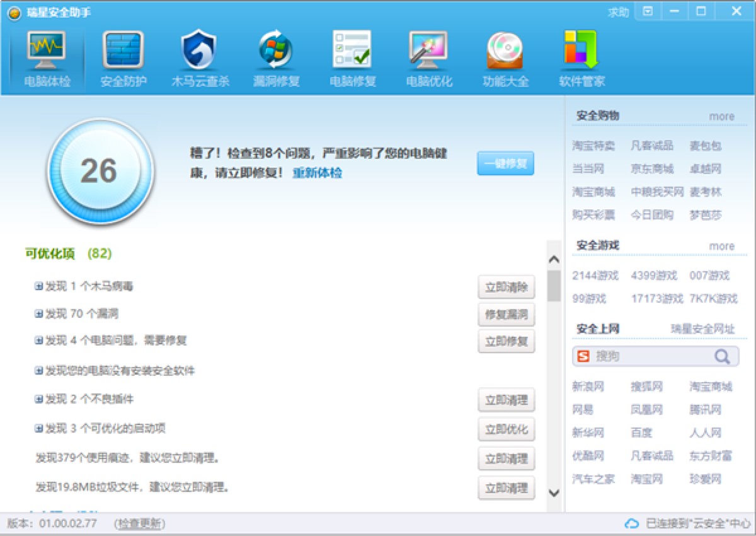The height and width of the screenshot is (536, 756).
Task: Expand the 发现 3 个可优化的启动项 item
Action: click(39, 428)
